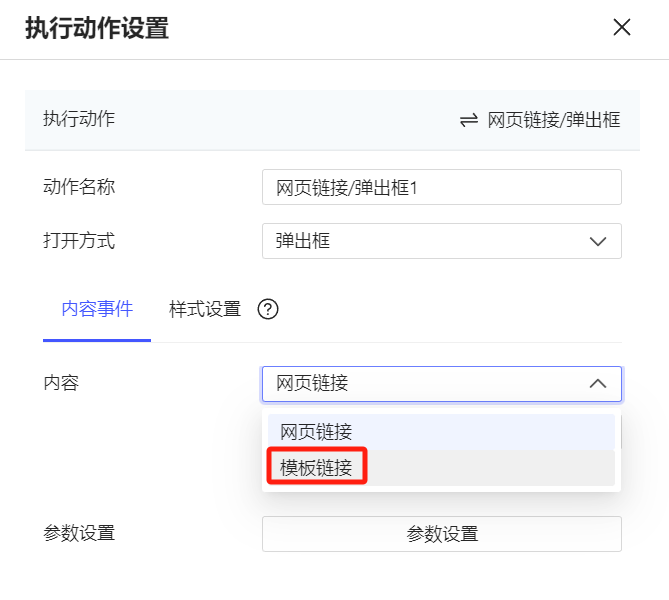
Task: Click the 内容 label
Action: pos(61,383)
